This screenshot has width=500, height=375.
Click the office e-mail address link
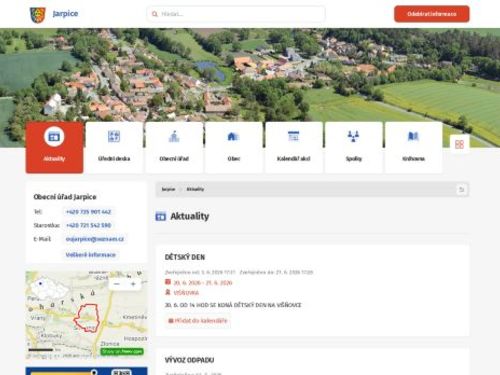point(95,239)
